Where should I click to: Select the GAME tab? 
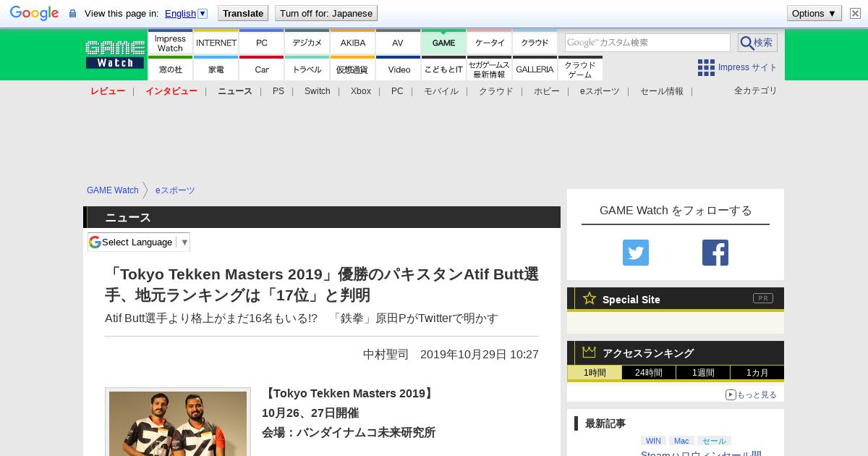click(x=443, y=43)
